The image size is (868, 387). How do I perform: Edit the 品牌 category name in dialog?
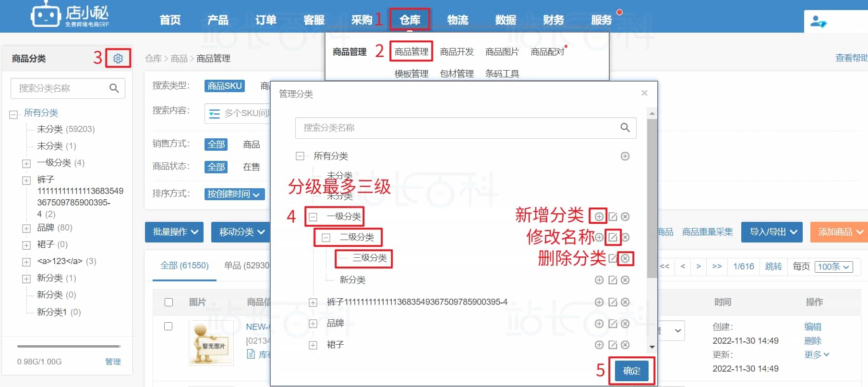tap(613, 324)
